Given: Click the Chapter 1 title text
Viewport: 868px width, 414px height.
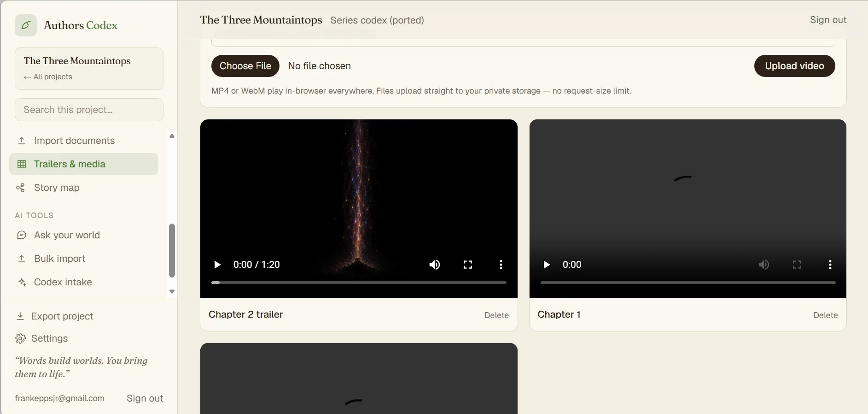Looking at the screenshot, I should click(x=559, y=314).
